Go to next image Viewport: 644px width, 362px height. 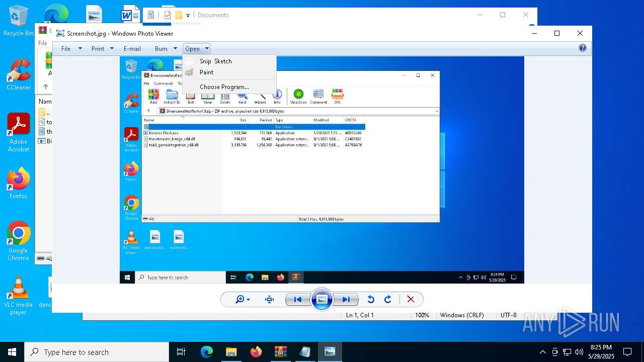(346, 300)
